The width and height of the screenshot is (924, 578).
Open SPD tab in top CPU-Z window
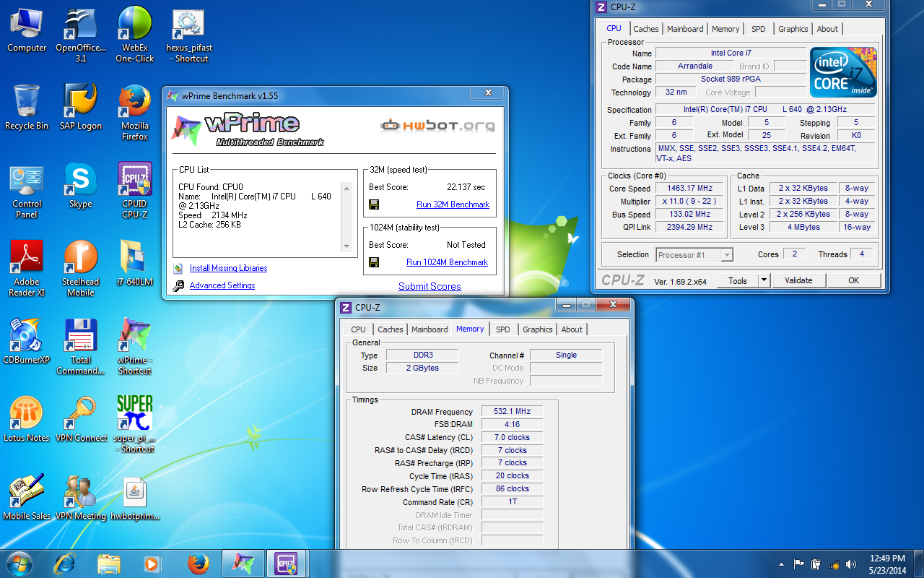coord(759,29)
